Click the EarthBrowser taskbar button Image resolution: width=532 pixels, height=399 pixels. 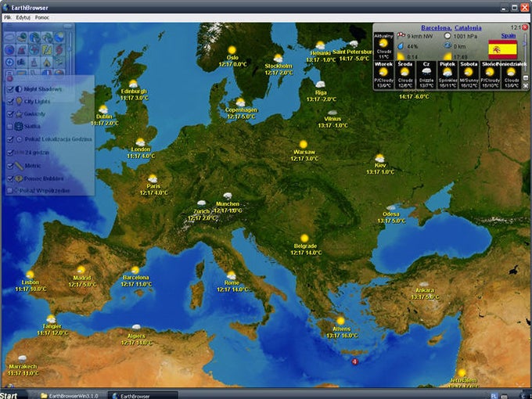pos(142,396)
